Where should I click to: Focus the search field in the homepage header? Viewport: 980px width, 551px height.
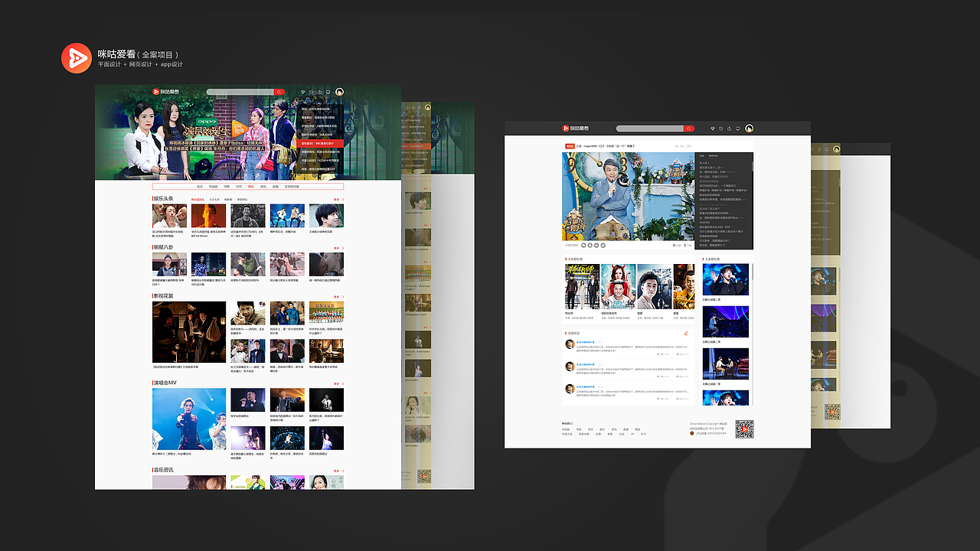click(240, 92)
